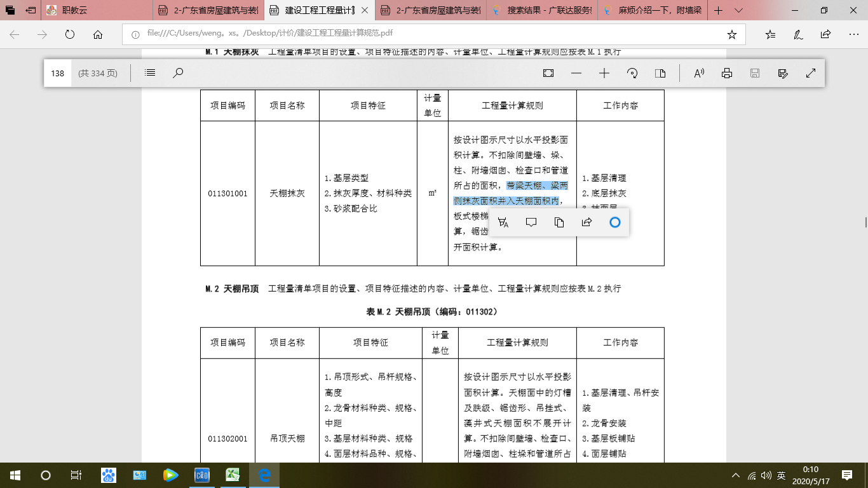Image resolution: width=868 pixels, height=488 pixels.
Task: Share the selected text from the popup
Action: [x=587, y=222]
